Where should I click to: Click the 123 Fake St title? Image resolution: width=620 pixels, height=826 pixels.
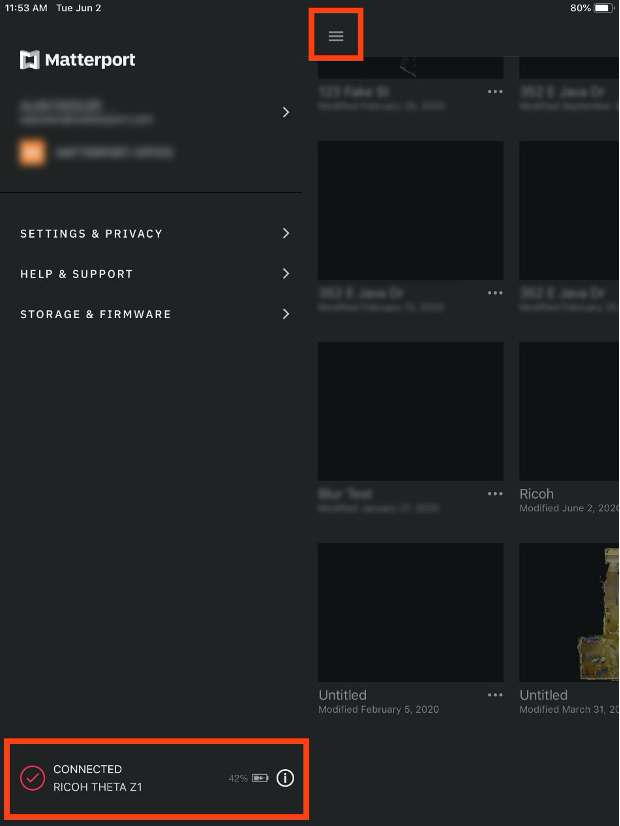pyautogui.click(x=353, y=92)
